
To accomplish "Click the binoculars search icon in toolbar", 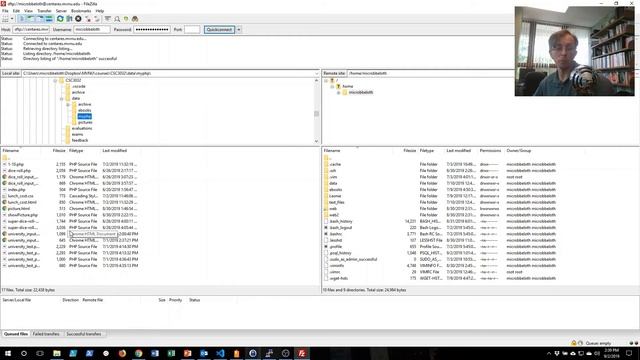I will coord(135,19).
